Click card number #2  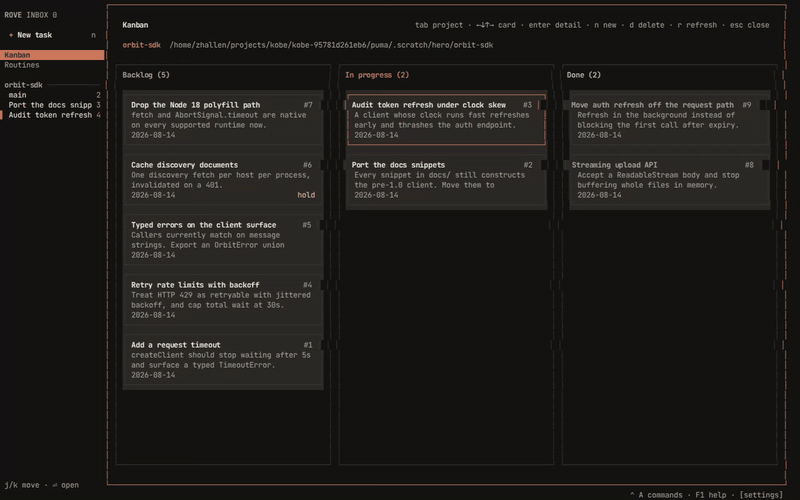point(528,165)
